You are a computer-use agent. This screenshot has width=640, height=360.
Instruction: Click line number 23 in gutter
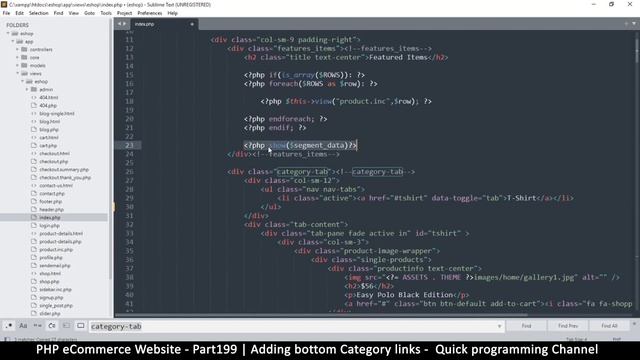(129, 145)
